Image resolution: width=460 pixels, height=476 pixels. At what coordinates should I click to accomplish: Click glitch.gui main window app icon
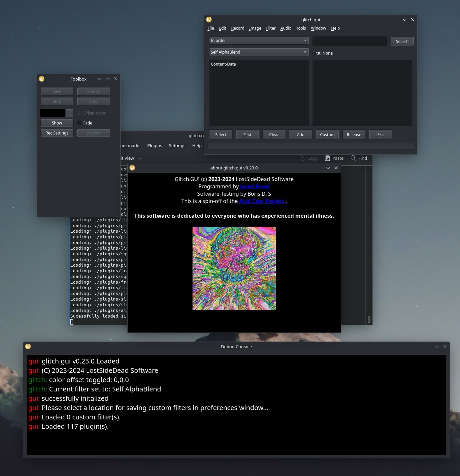pyautogui.click(x=209, y=20)
